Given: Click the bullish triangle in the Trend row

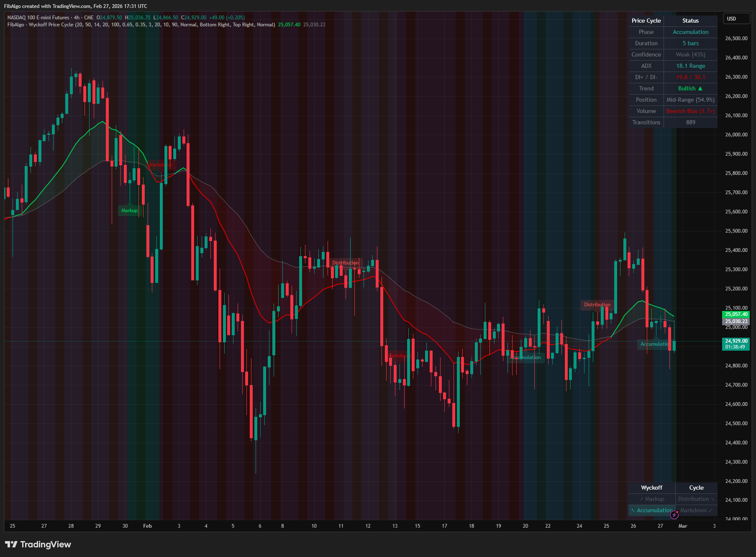Looking at the screenshot, I should [x=700, y=88].
